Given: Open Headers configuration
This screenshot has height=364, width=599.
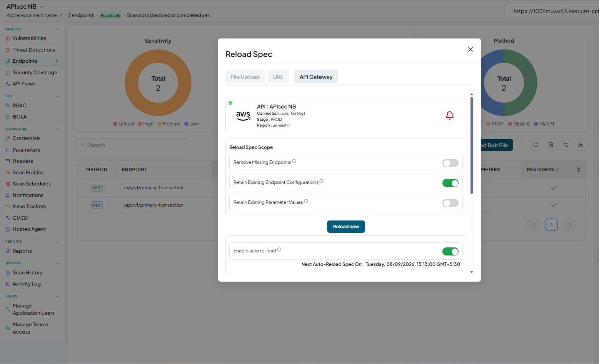Looking at the screenshot, I should 23,161.
